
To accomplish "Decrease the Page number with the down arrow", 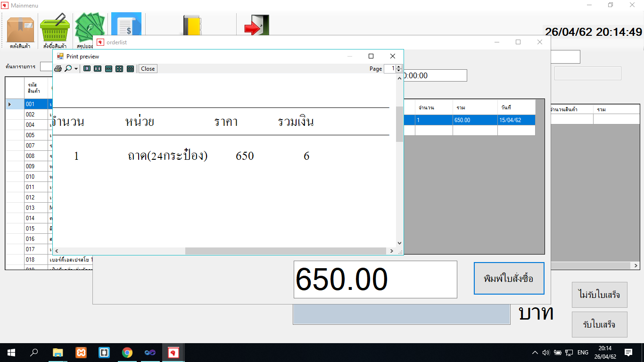I will pos(399,71).
